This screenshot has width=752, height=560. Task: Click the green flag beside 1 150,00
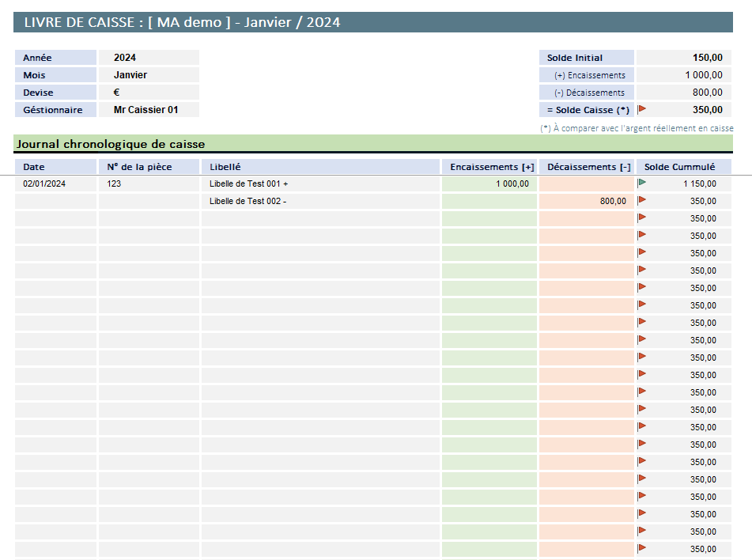tap(642, 183)
